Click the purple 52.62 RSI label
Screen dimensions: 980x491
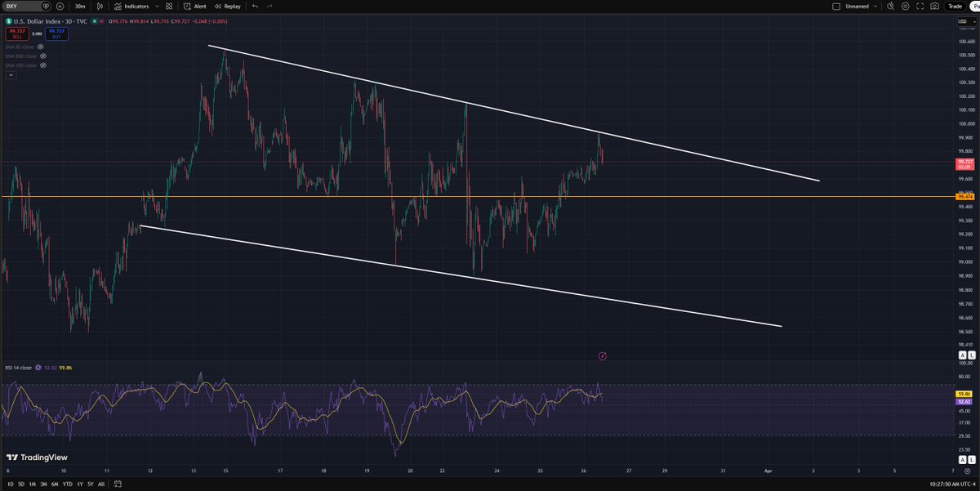coord(964,400)
